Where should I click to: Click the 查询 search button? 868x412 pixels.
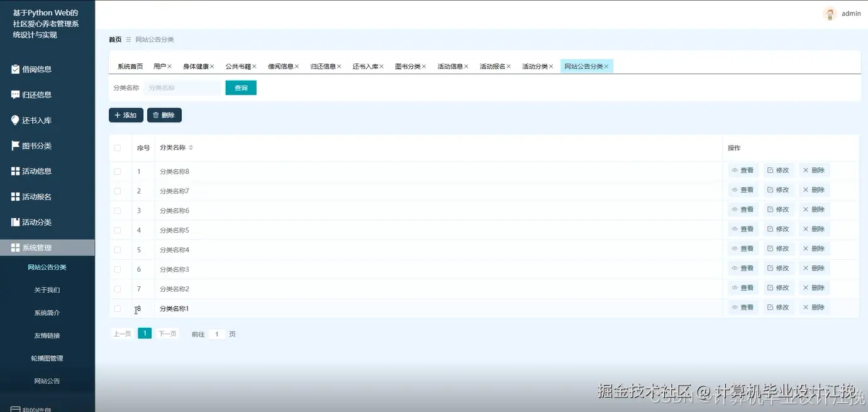point(241,88)
